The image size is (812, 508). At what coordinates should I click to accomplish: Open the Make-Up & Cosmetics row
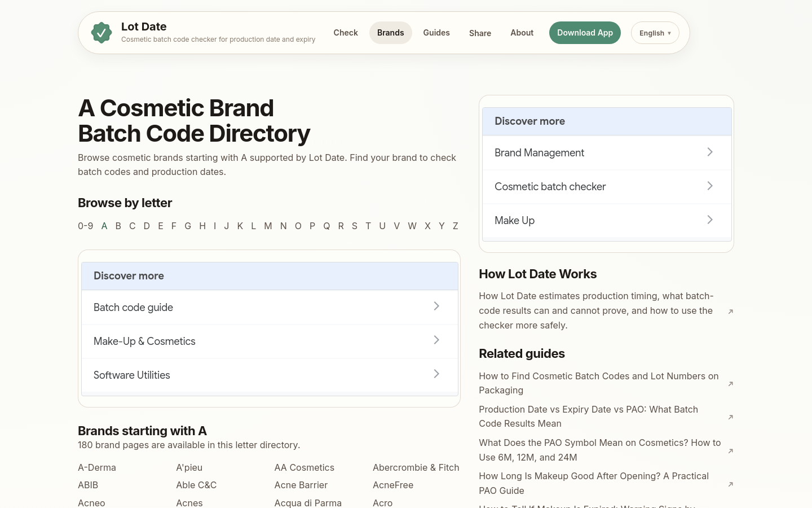[x=270, y=341]
